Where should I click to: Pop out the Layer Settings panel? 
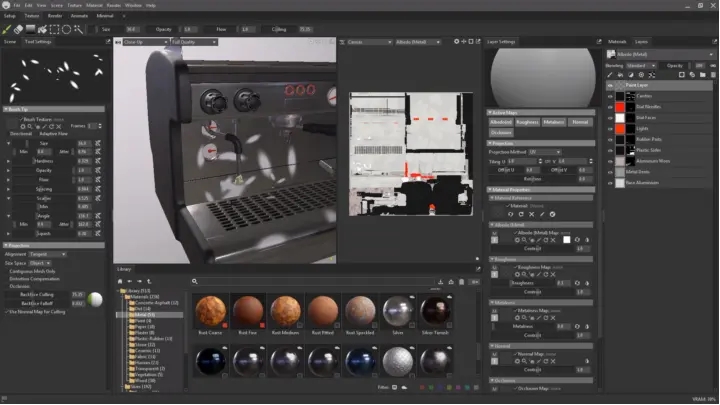pyautogui.click(x=599, y=42)
